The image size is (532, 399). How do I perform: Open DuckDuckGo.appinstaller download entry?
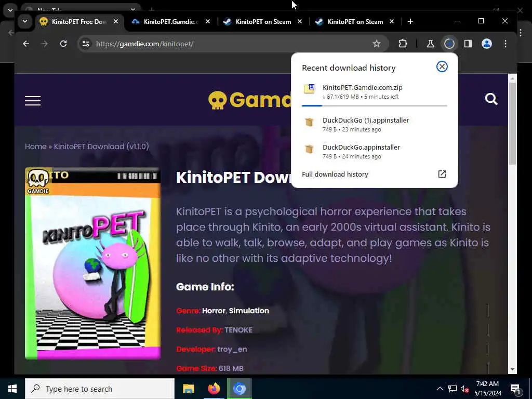click(374, 151)
